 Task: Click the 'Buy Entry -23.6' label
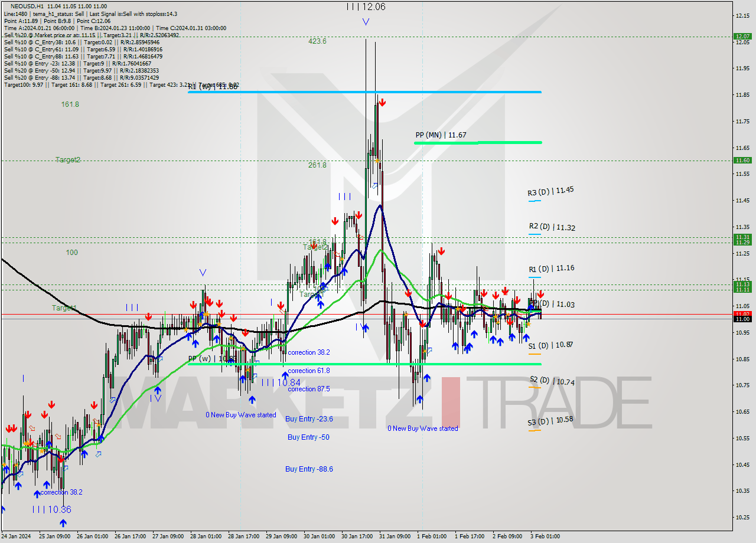[x=309, y=418]
